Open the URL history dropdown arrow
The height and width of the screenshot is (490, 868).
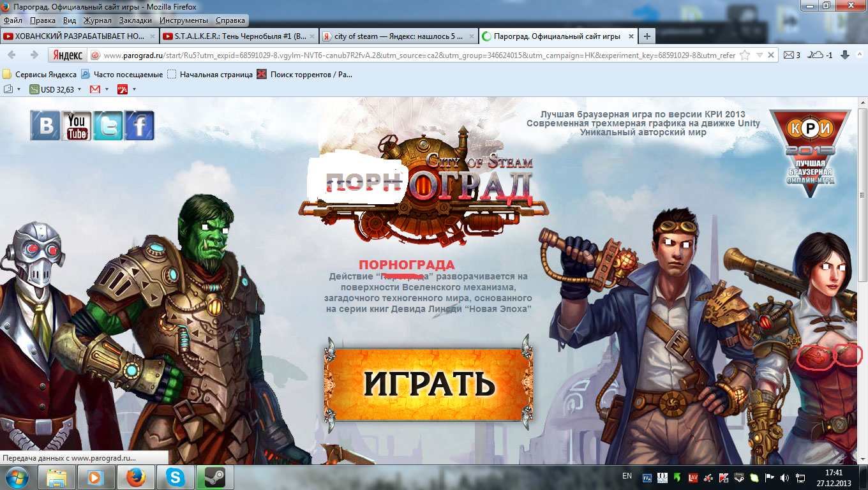759,56
